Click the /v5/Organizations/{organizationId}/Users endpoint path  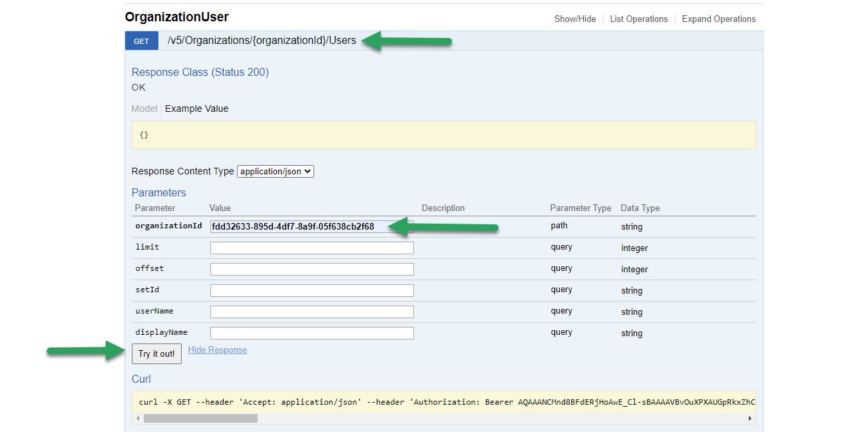262,41
